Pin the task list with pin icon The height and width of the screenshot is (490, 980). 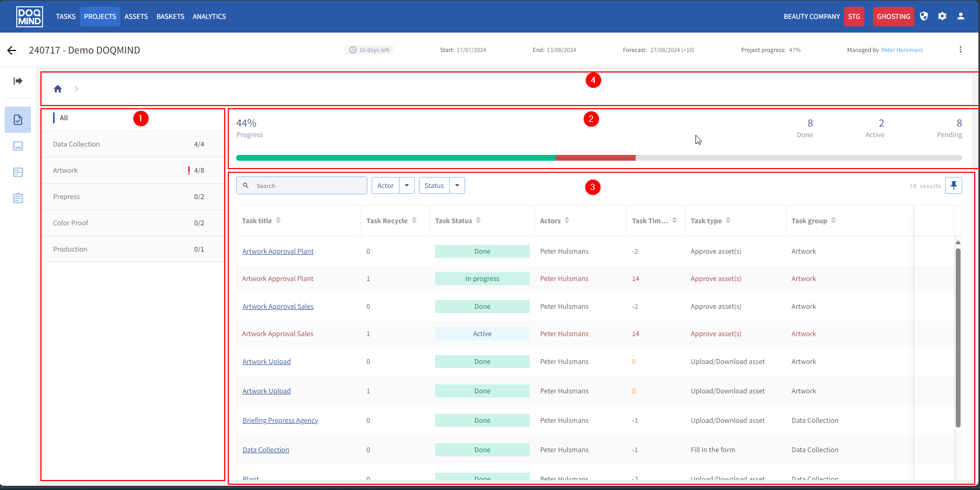(953, 185)
